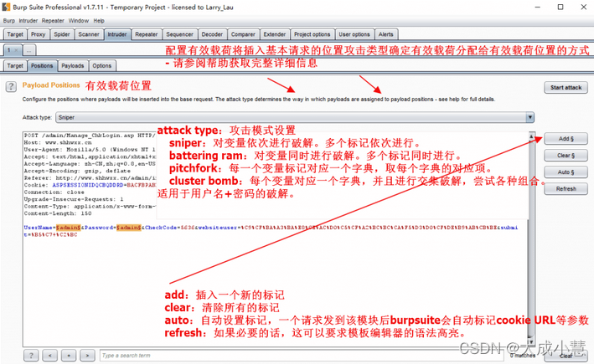The width and height of the screenshot is (599, 364).
Task: Open the Burp menu
Action: click(x=8, y=21)
